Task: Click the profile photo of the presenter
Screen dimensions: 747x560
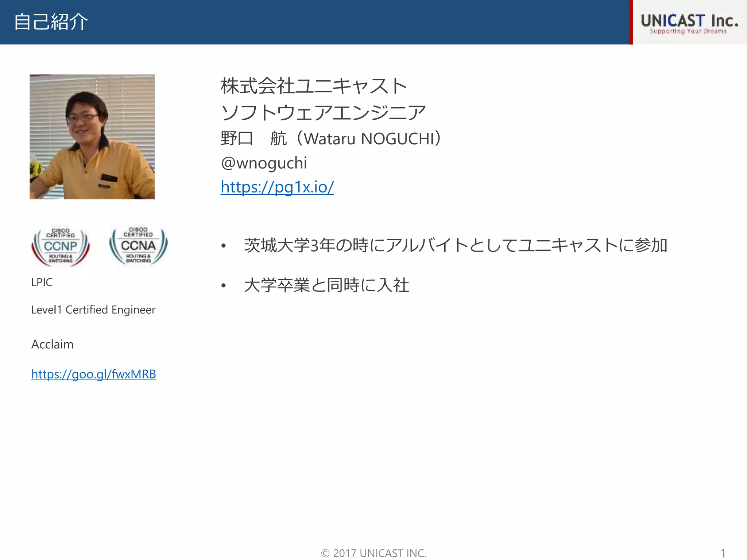Action: 92,137
